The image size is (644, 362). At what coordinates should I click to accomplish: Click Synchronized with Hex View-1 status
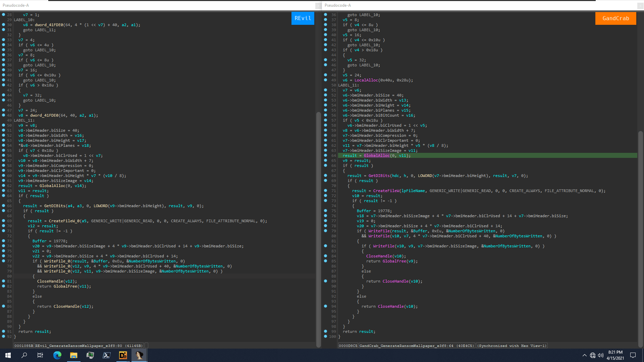click(512, 346)
